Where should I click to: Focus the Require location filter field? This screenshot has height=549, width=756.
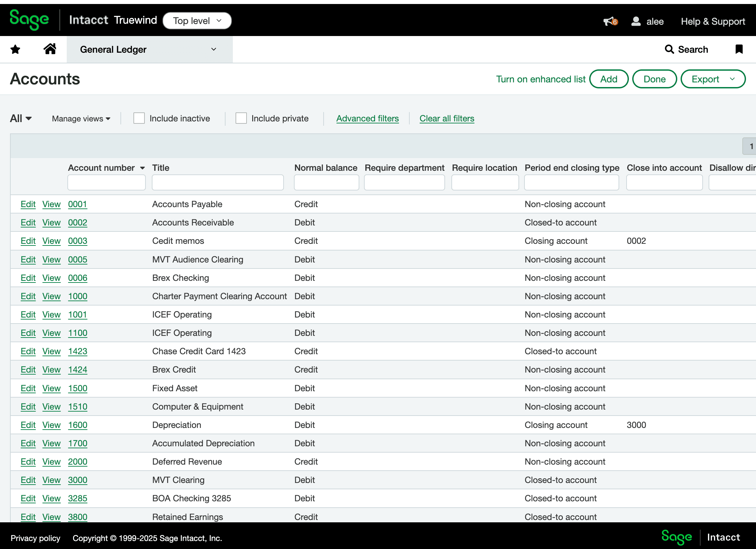[x=485, y=182]
